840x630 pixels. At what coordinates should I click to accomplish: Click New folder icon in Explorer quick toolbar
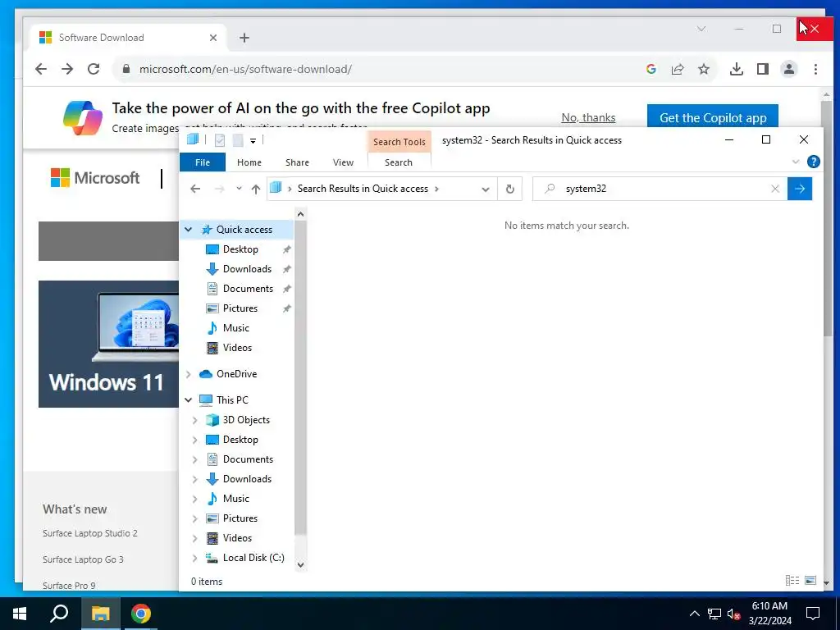tap(238, 140)
